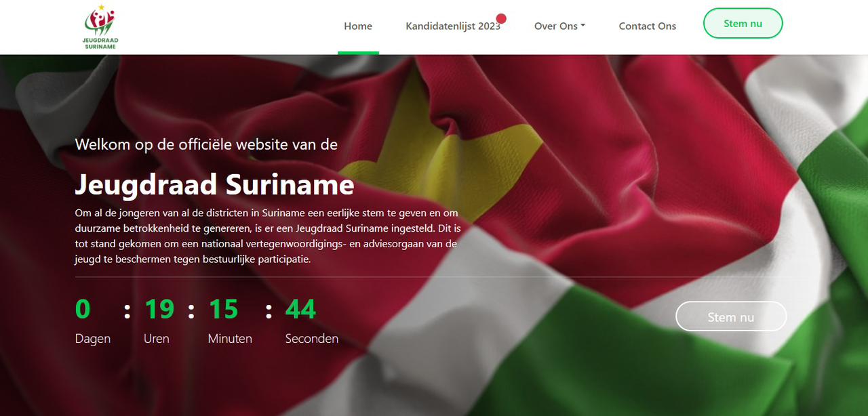Click the Over Ons dropdown caret

583,26
